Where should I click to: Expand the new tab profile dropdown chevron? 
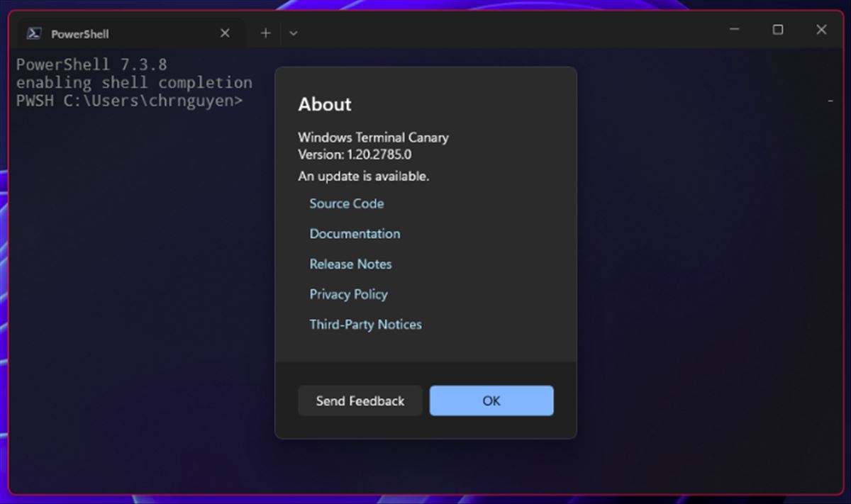click(293, 33)
